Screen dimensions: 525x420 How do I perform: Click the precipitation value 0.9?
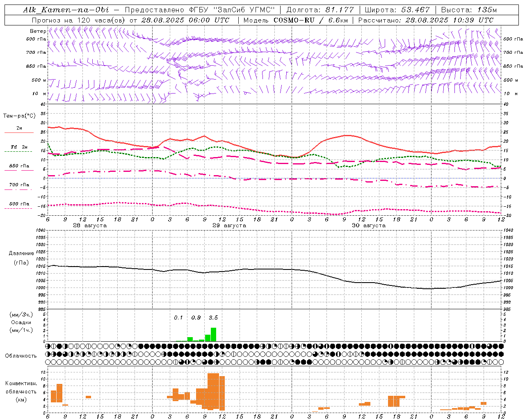click(196, 317)
